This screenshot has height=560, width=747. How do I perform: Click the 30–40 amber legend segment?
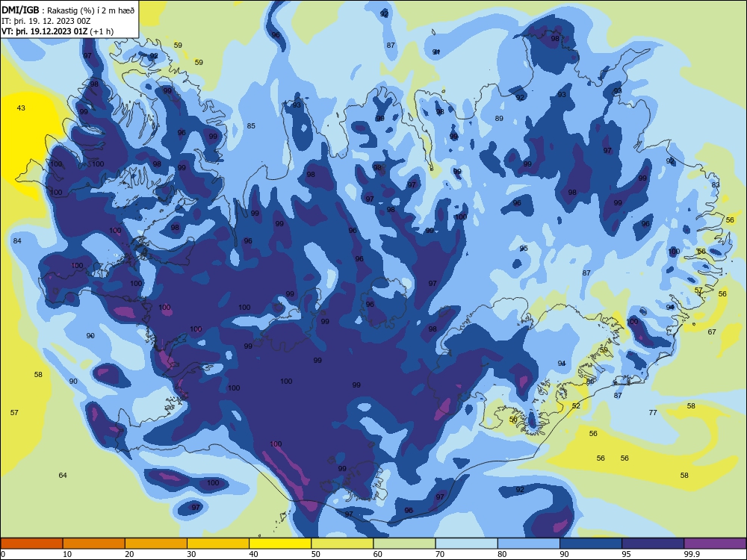[218, 544]
